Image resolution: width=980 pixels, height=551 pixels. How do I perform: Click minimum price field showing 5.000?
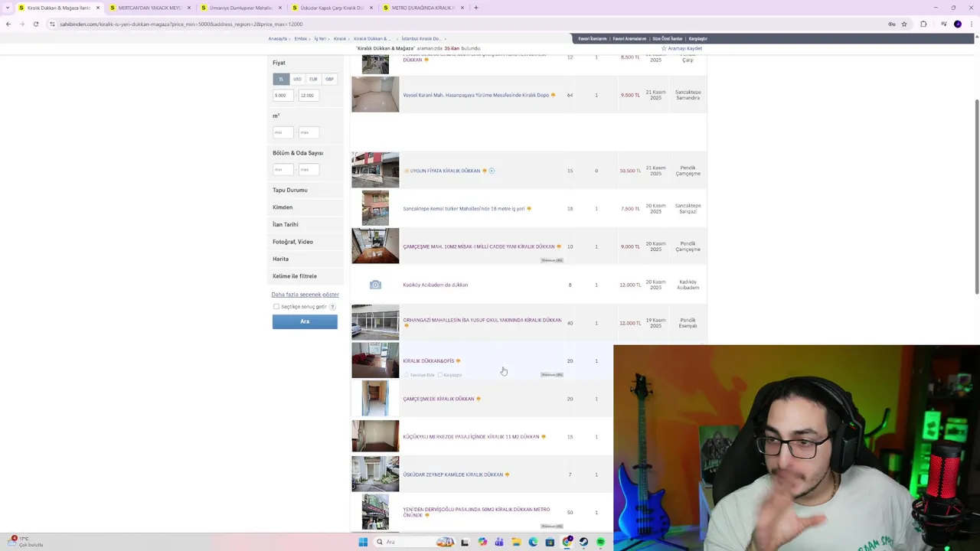(x=283, y=96)
